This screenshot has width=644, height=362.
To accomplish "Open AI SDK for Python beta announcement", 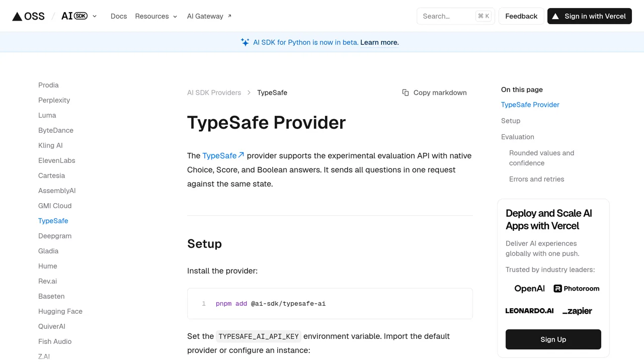I will coord(306,42).
